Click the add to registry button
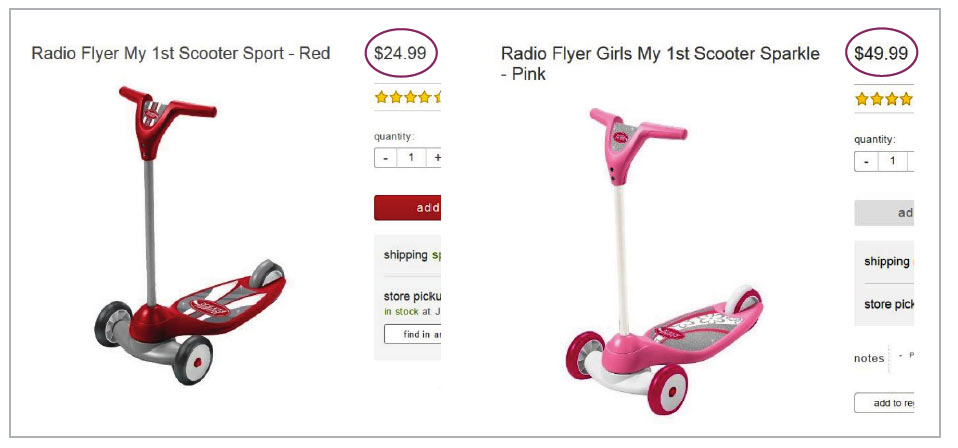 [x=884, y=403]
